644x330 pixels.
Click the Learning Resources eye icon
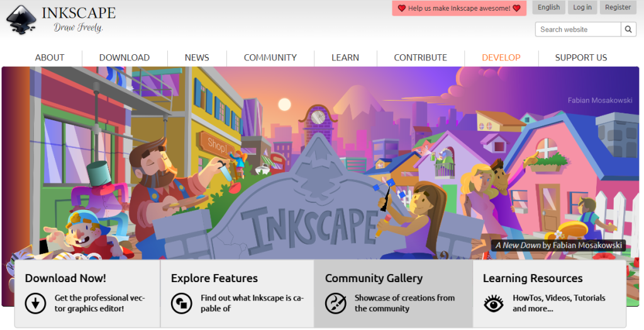click(493, 304)
